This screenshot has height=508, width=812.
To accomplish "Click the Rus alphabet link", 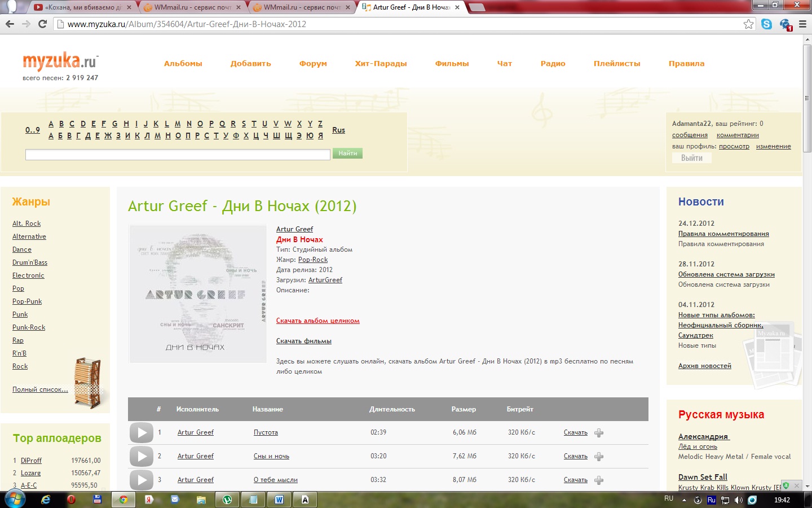I will (x=338, y=130).
